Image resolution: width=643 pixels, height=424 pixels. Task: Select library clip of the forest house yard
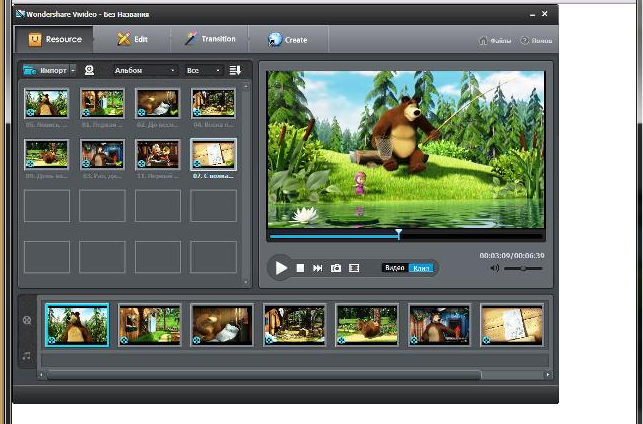pyautogui.click(x=213, y=103)
